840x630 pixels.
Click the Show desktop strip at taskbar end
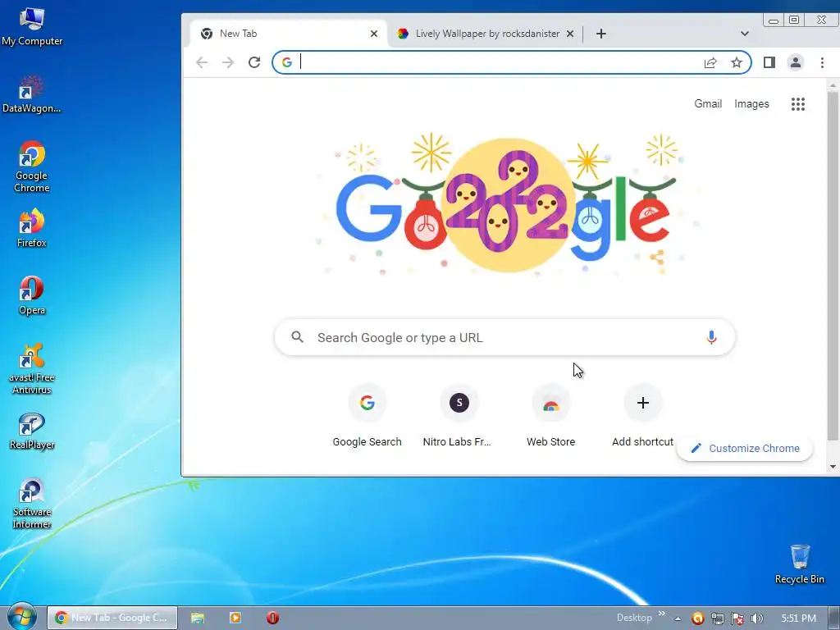coord(834,618)
